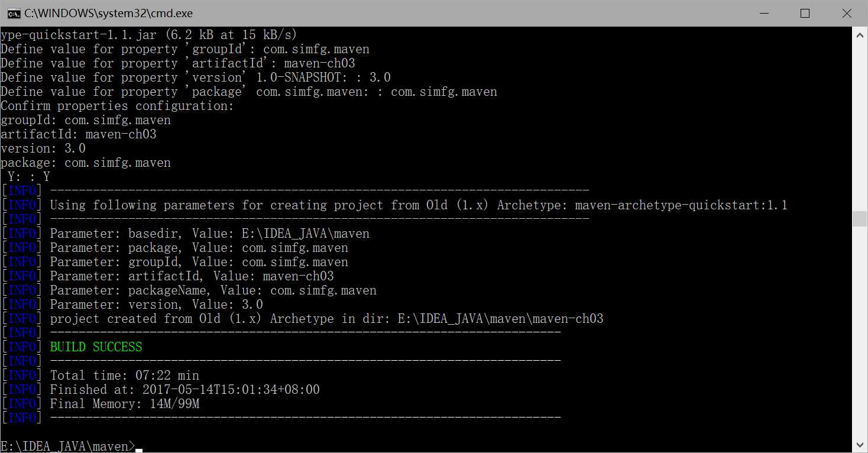Click the scrollbar down arrow
The image size is (868, 453).
[860, 444]
